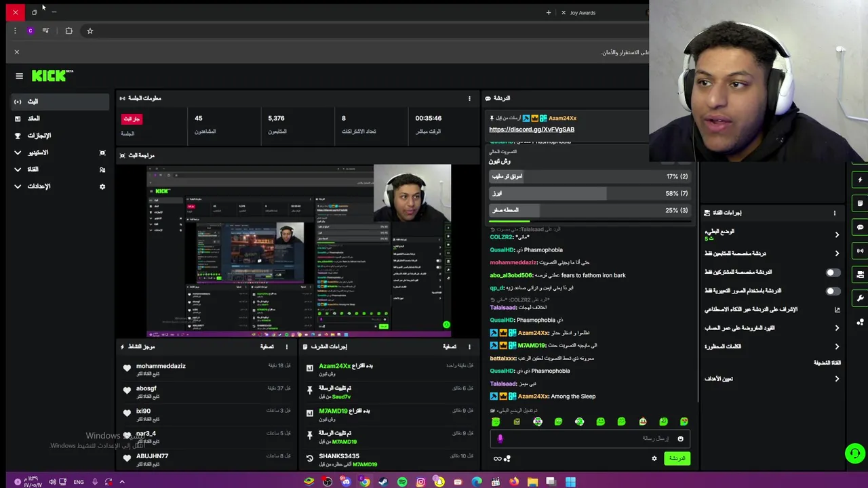Open the hamburger menu beside the Kick logo
Screen dimensions: 868x488
(x=19, y=76)
